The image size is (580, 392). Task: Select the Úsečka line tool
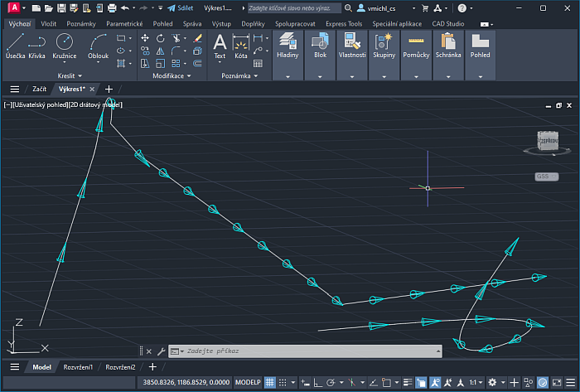coord(15,45)
